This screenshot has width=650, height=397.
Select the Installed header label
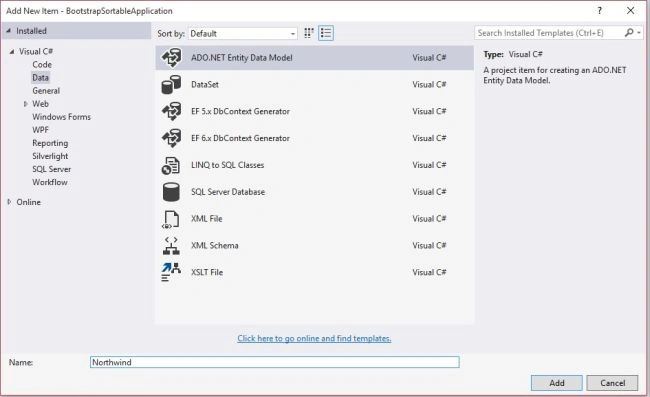[x=32, y=31]
